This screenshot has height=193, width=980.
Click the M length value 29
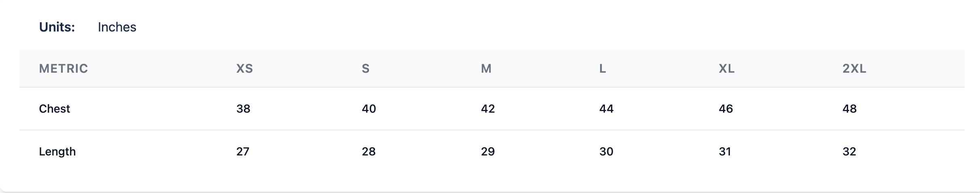[x=488, y=151]
